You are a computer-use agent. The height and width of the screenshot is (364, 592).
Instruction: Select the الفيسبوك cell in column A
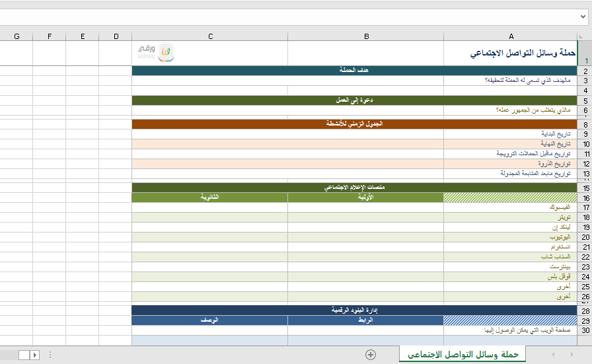pyautogui.click(x=510, y=207)
